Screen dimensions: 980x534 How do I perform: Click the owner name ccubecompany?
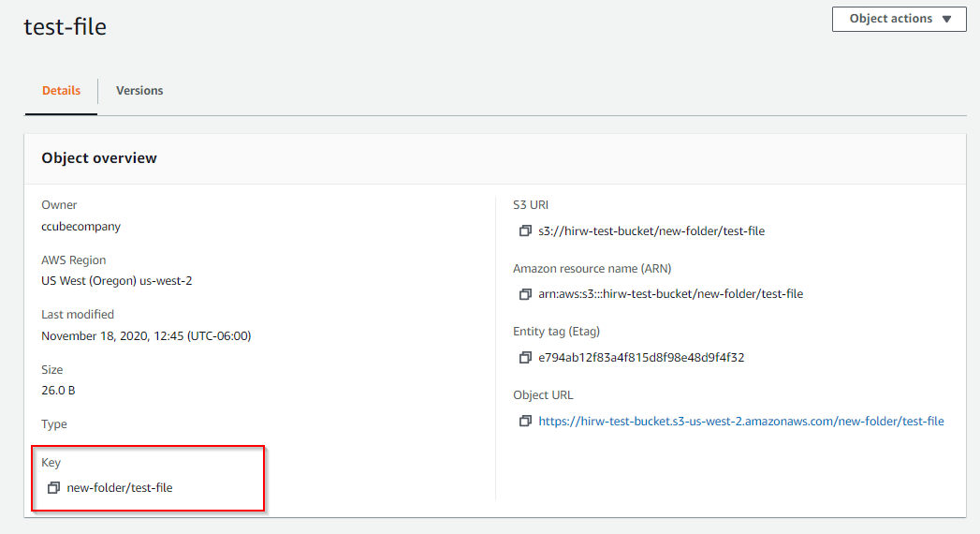pos(80,227)
